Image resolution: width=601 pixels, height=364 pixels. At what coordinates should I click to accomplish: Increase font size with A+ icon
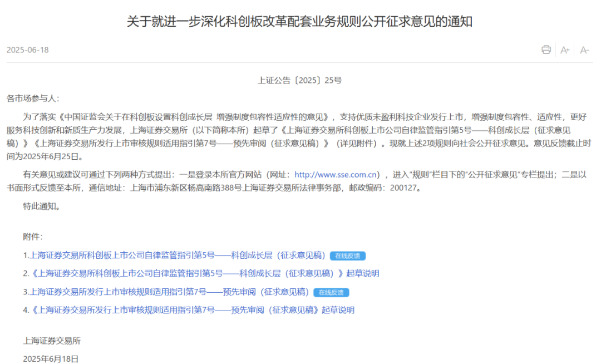click(x=565, y=50)
